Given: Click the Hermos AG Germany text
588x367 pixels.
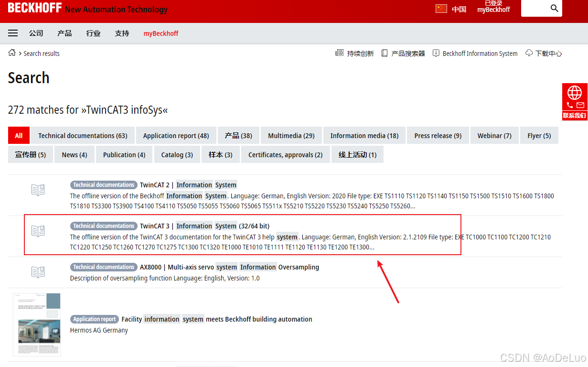Looking at the screenshot, I should pyautogui.click(x=99, y=330).
